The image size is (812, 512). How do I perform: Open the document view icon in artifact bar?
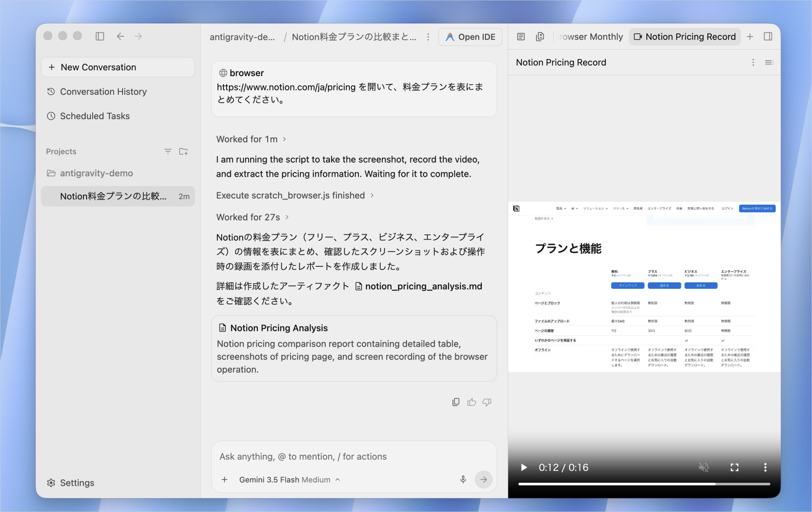pos(521,37)
